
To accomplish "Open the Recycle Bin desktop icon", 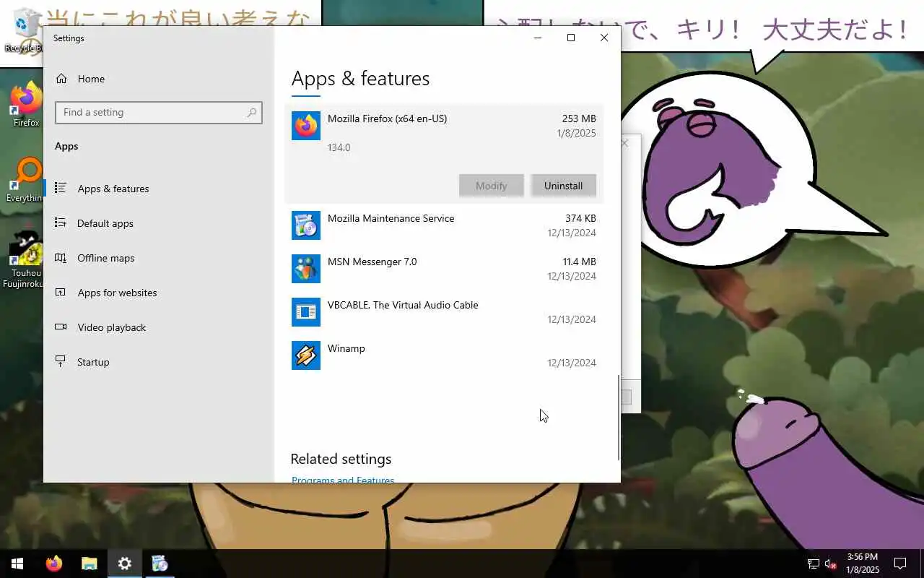I will click(27, 29).
